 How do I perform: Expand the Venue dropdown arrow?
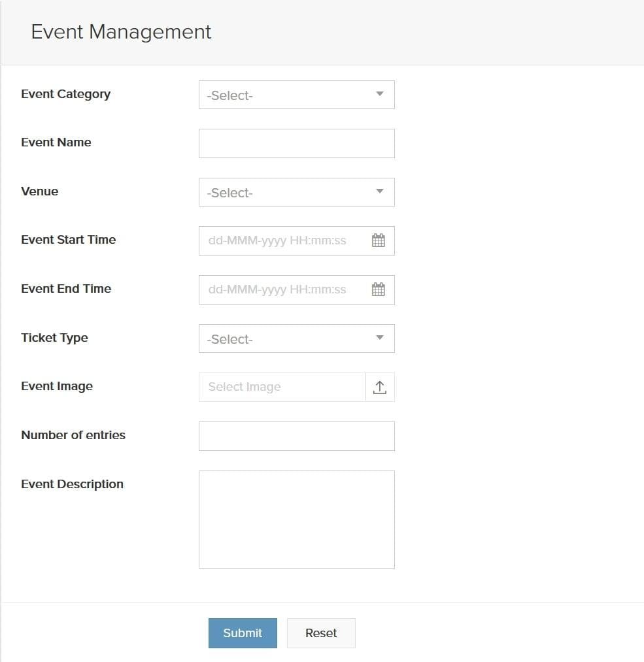(380, 191)
